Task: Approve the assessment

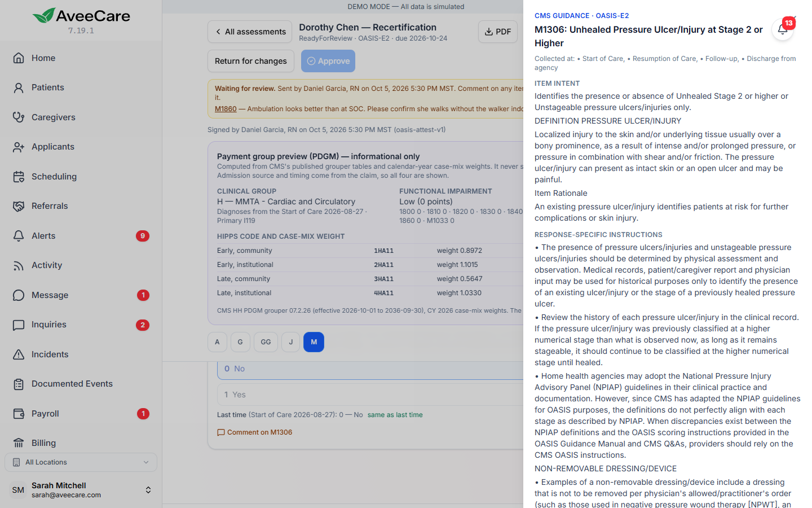Action: [328, 61]
